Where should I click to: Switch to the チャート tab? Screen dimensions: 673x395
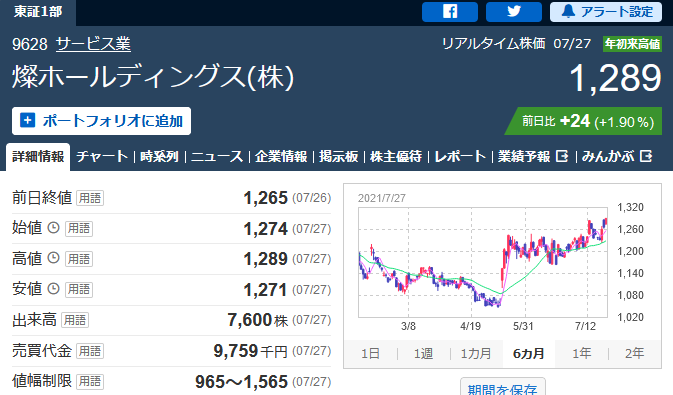[102, 156]
